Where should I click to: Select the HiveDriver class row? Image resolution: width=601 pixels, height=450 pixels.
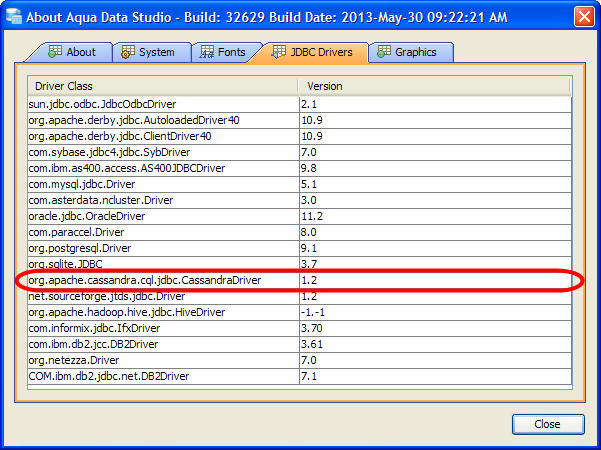(300, 312)
